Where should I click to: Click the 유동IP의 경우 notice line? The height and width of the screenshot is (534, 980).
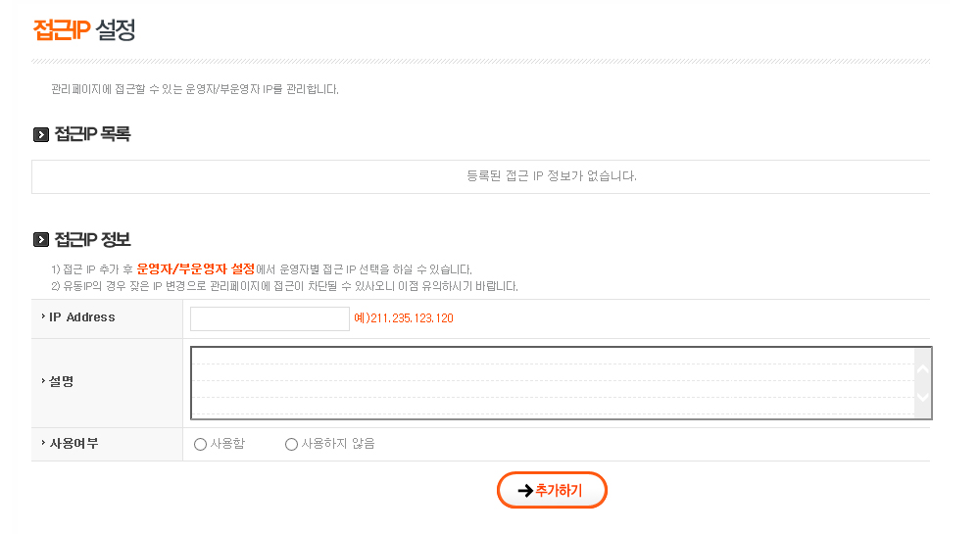point(284,286)
